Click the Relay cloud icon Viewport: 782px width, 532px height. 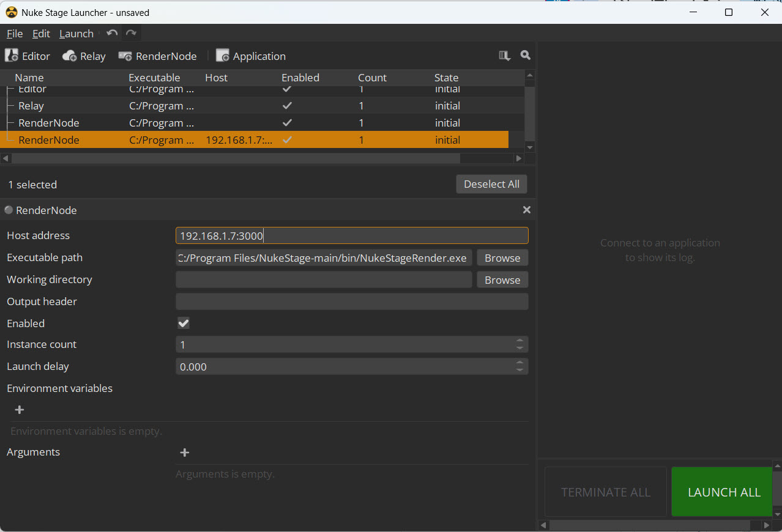pos(70,56)
